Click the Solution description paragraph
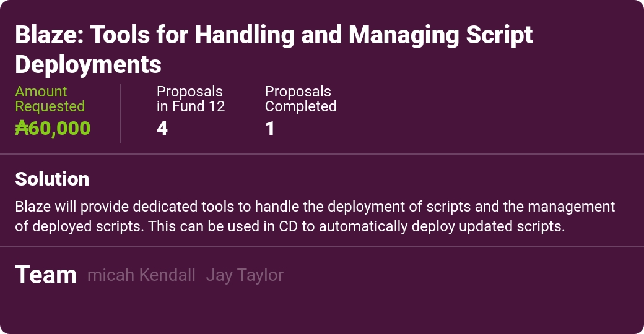 315,216
